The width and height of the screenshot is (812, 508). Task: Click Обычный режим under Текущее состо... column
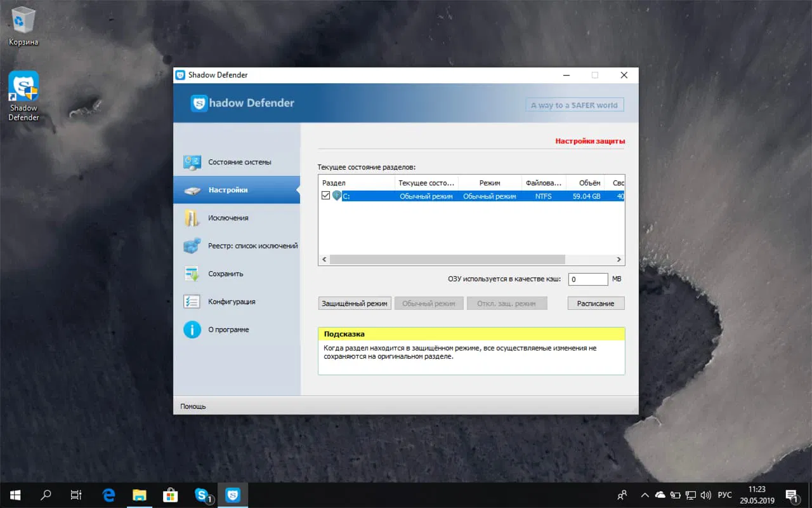[x=426, y=196]
